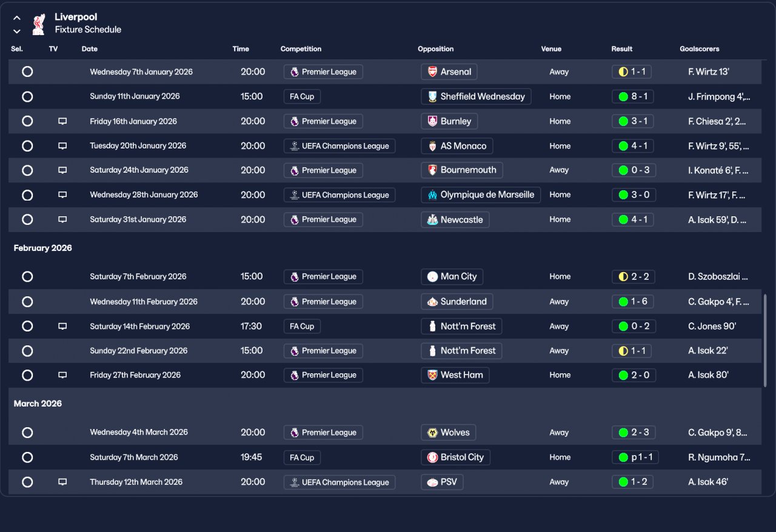Viewport: 776px width, 532px height.
Task: Click the Nott'm Forest badge on 22nd February row
Action: 432,351
